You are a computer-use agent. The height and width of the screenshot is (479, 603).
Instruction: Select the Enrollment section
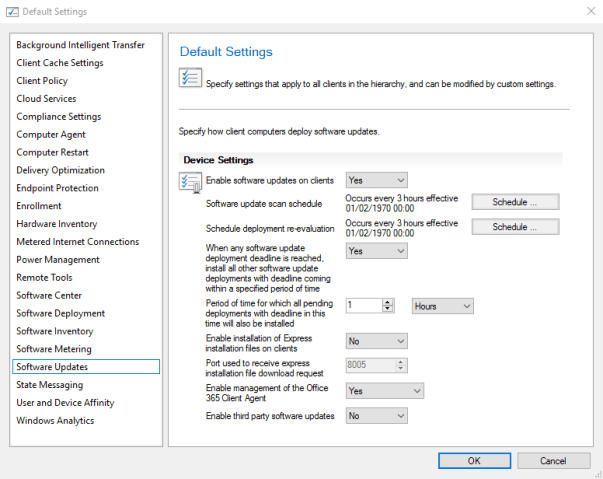(x=38, y=206)
